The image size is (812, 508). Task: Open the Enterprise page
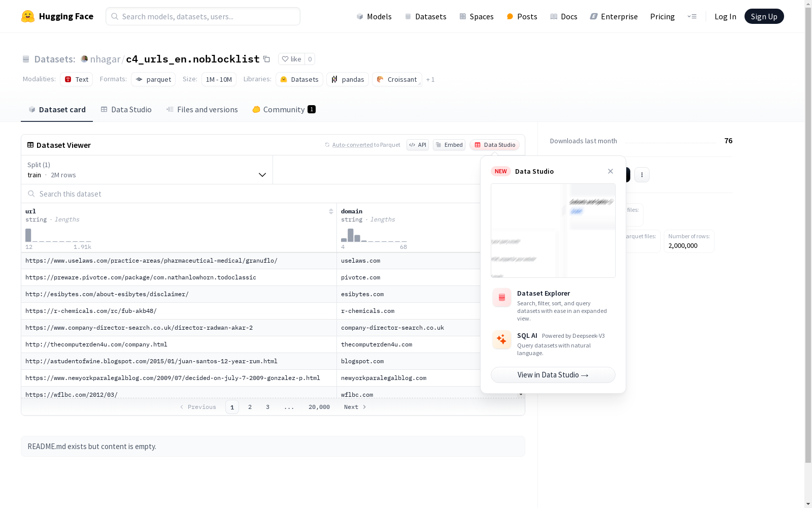click(614, 16)
